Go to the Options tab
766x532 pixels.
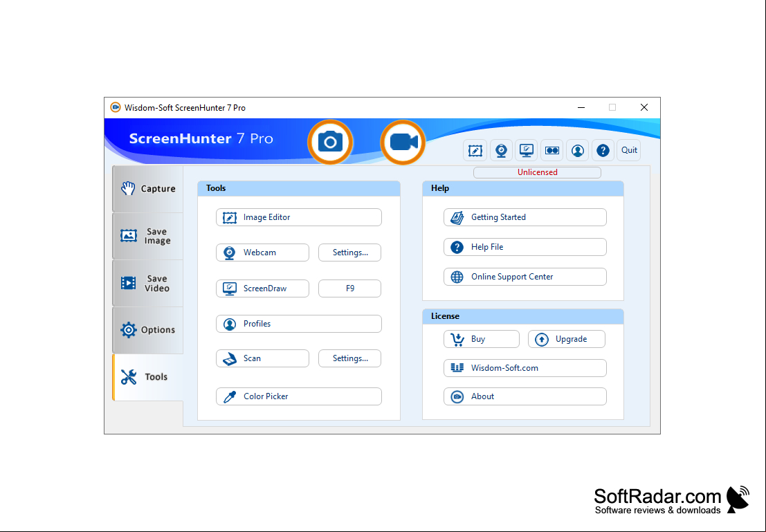[x=147, y=330]
